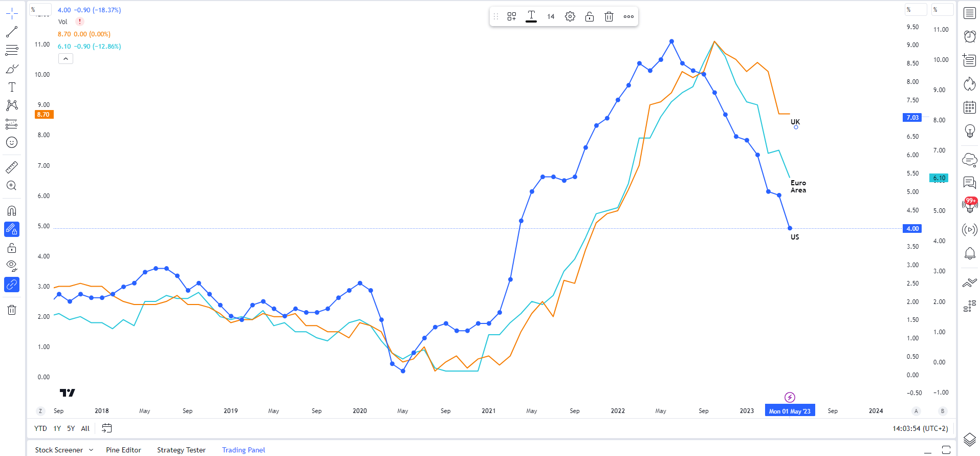Open the ruler measure tool
The image size is (980, 456).
coord(12,167)
